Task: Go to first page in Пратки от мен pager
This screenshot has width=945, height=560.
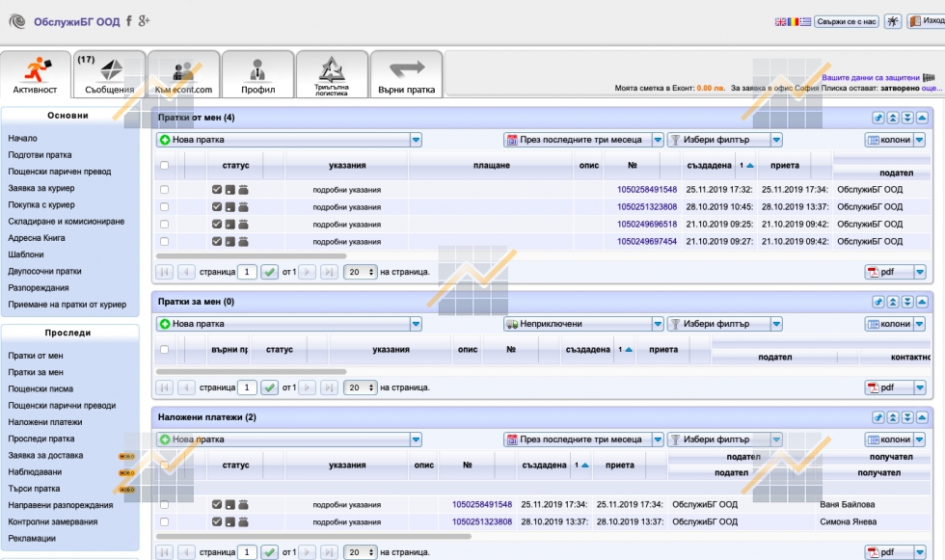Action: coord(164,272)
